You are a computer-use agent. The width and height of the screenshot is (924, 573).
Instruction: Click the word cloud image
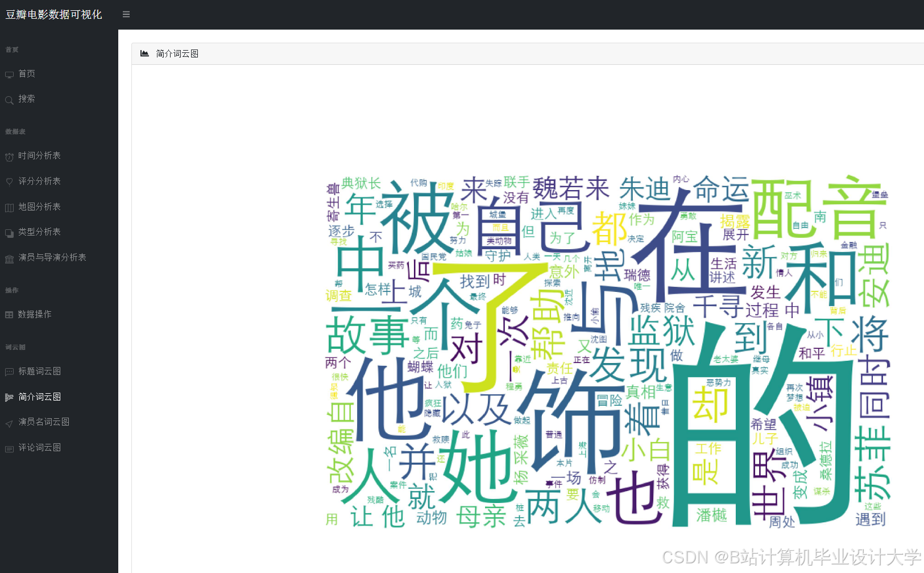(608, 351)
